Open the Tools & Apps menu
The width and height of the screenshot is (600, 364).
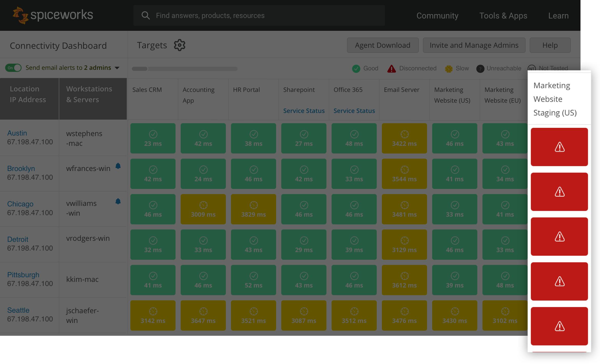coord(503,15)
